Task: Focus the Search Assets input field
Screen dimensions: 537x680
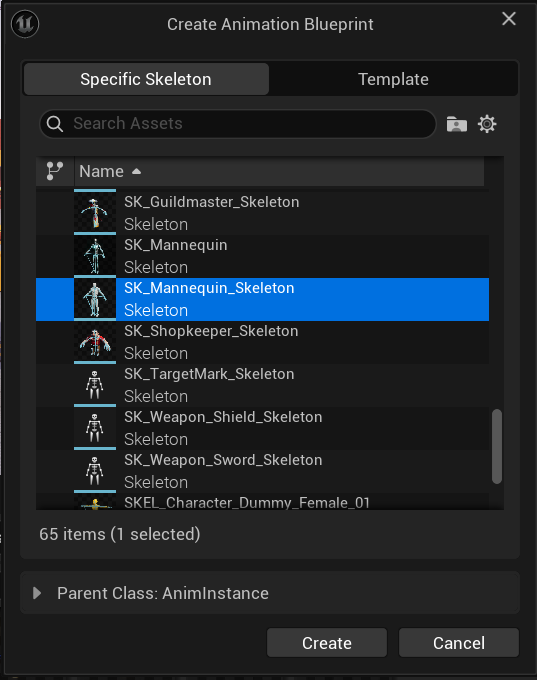Action: 238,124
